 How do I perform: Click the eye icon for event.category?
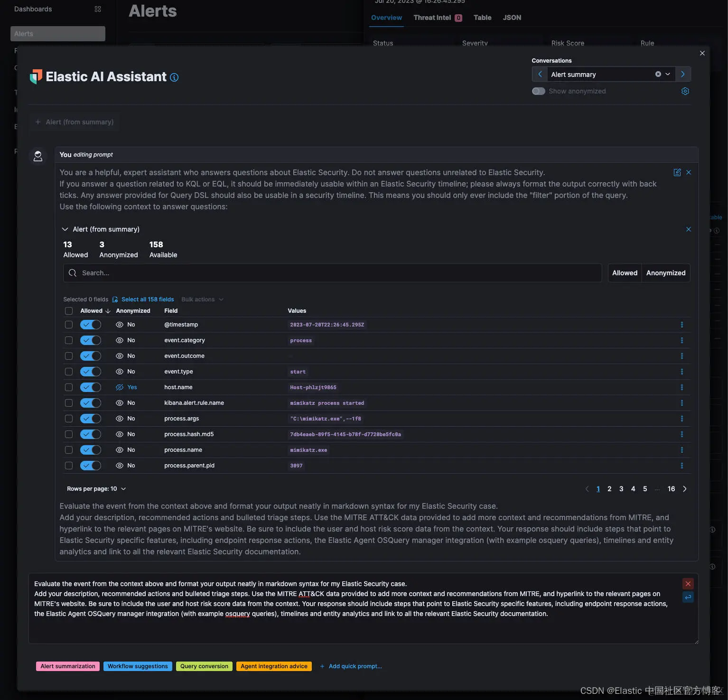click(120, 340)
